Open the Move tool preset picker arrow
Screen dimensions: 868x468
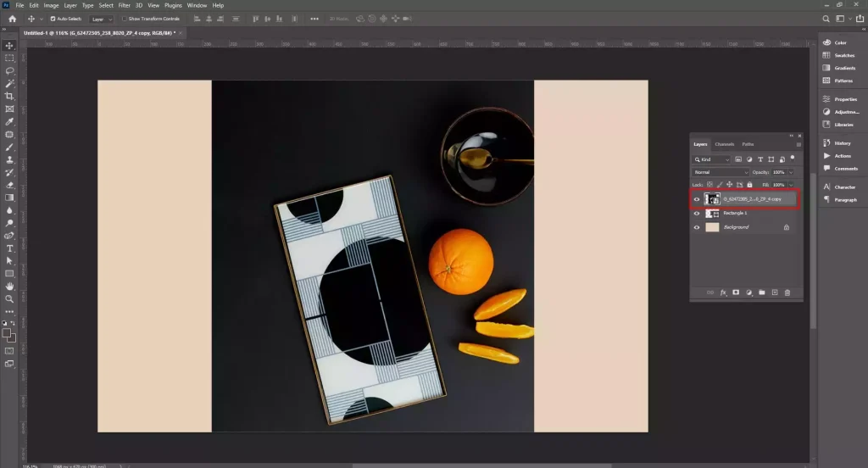[41, 19]
